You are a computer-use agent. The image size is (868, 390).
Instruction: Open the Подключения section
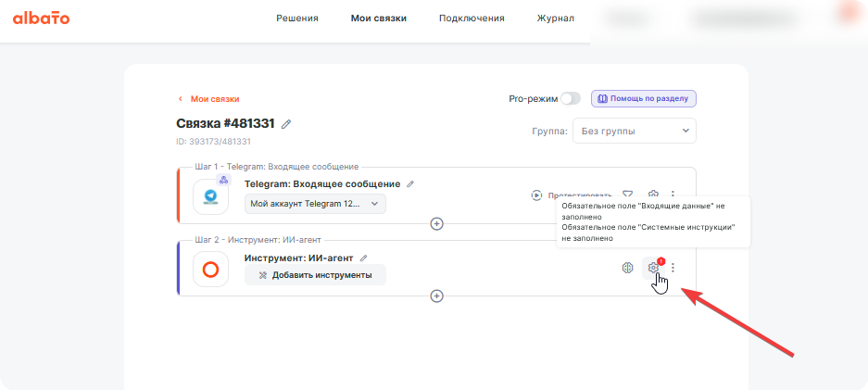(x=472, y=19)
